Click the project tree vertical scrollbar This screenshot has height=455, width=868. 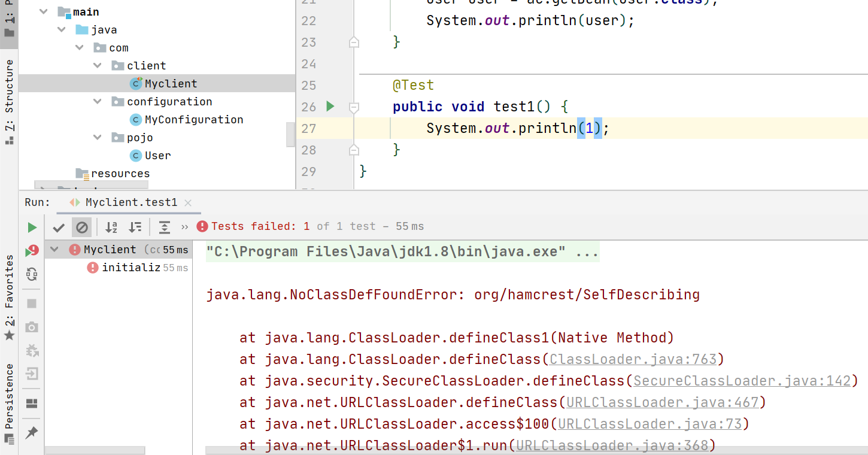291,134
